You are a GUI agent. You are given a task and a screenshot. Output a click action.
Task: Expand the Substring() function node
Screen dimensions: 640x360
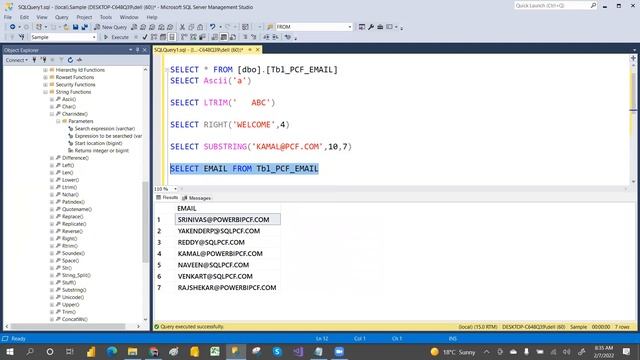[52, 290]
